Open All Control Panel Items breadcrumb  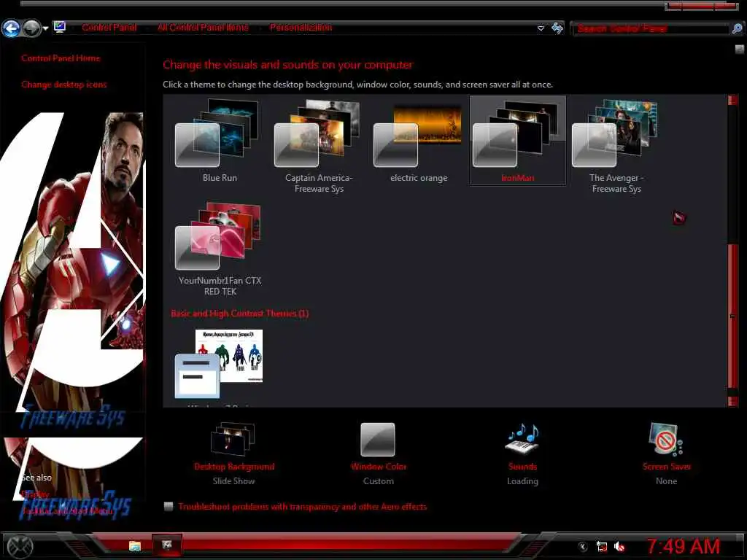point(203,28)
